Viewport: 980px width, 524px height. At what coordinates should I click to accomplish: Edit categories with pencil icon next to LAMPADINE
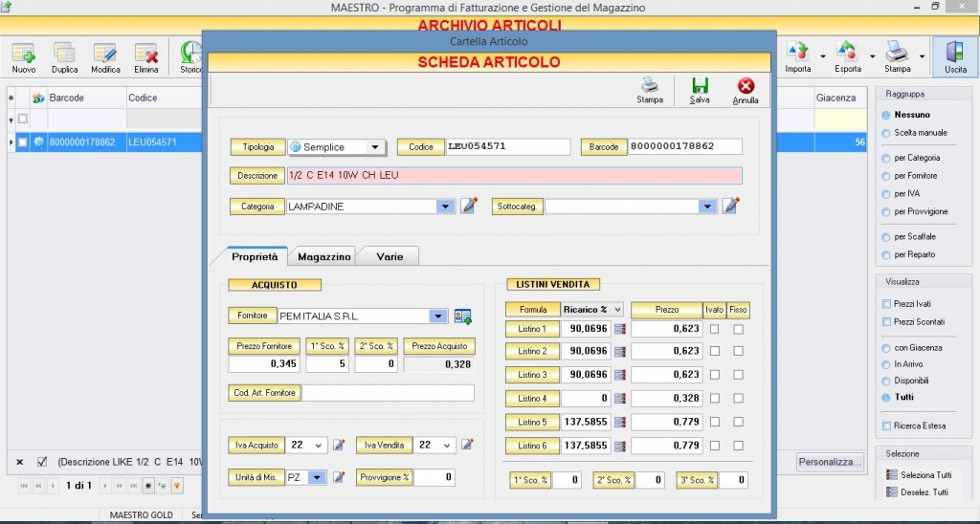[x=469, y=206]
